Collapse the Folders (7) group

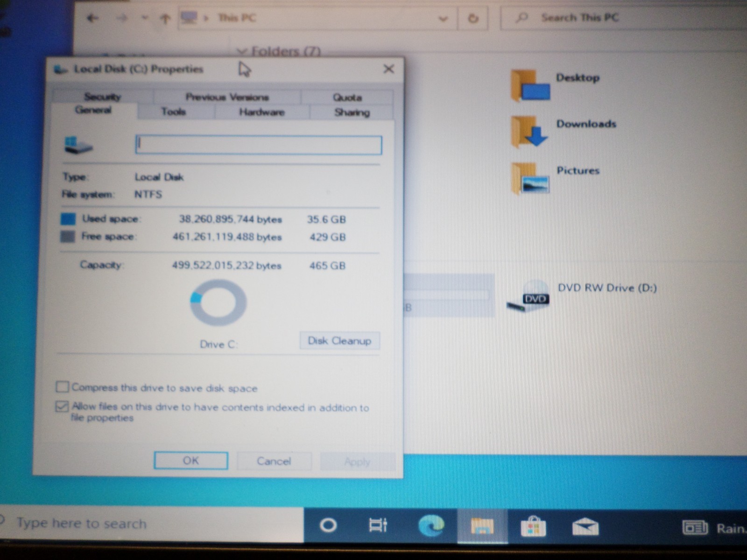tap(242, 51)
